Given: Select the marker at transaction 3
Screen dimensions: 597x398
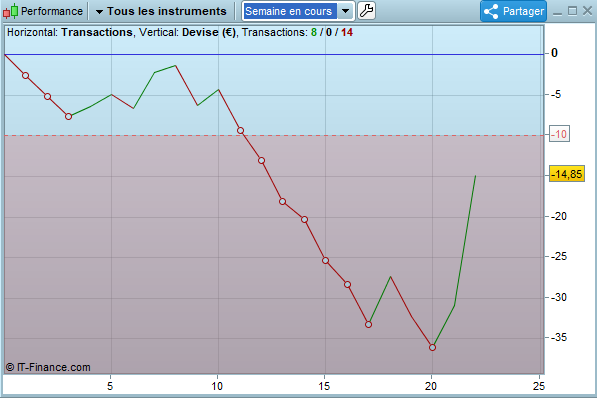Looking at the screenshot, I should pyautogui.click(x=69, y=117).
